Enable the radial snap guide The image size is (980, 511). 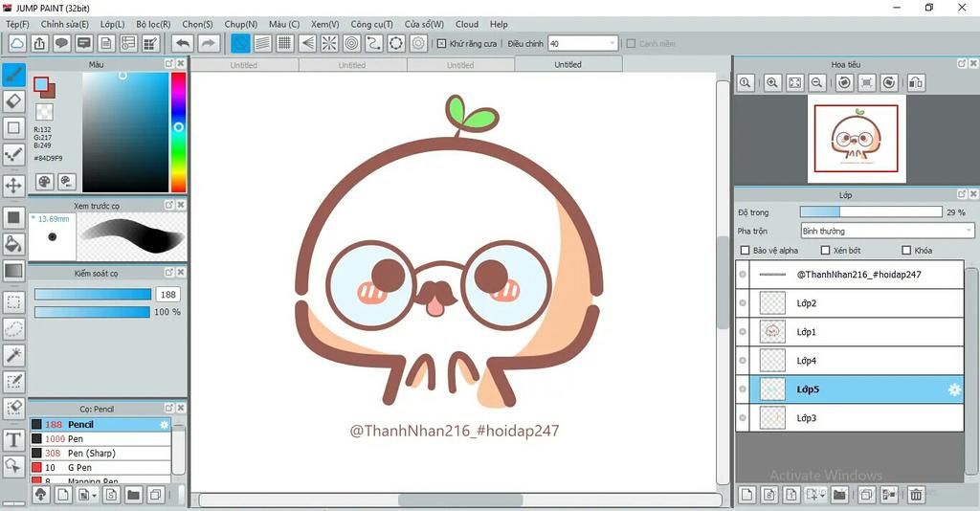click(x=329, y=43)
